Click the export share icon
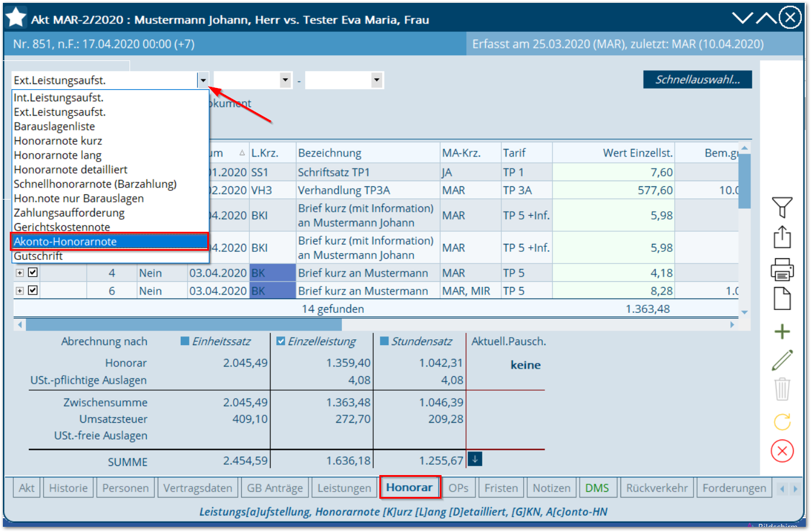Screen dimensions: 811x532 coord(782,237)
